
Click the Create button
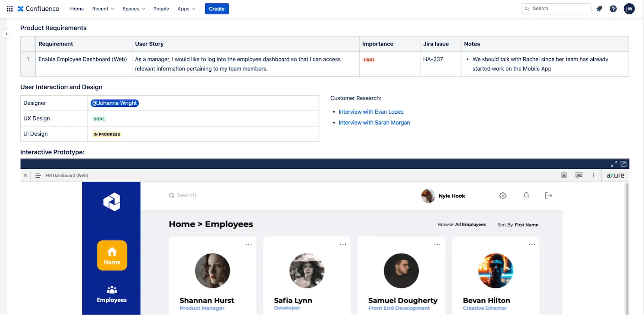click(x=217, y=9)
